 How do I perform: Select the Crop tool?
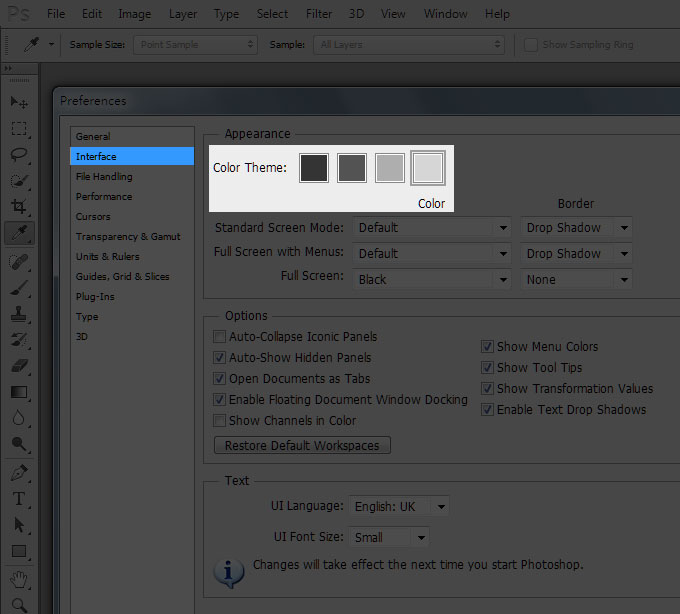coord(19,206)
